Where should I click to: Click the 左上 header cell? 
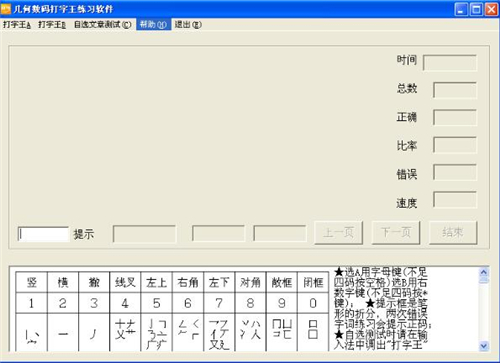pos(157,283)
